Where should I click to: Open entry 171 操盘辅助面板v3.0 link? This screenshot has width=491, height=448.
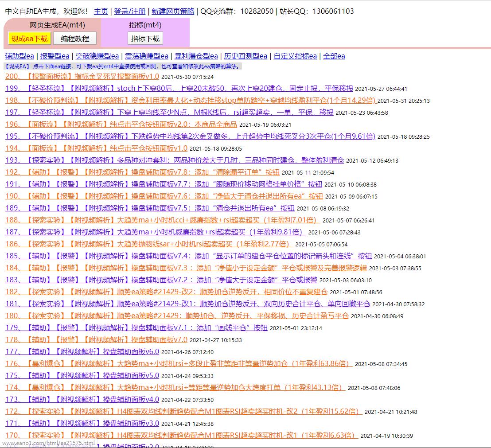pyautogui.click(x=82, y=424)
